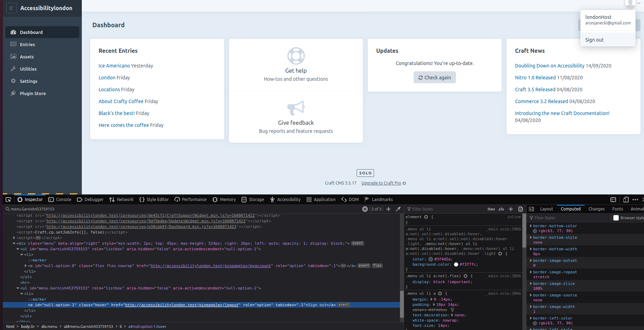
Task: Click the Entries newspaper icon in sidebar
Action: pyautogui.click(x=13, y=44)
